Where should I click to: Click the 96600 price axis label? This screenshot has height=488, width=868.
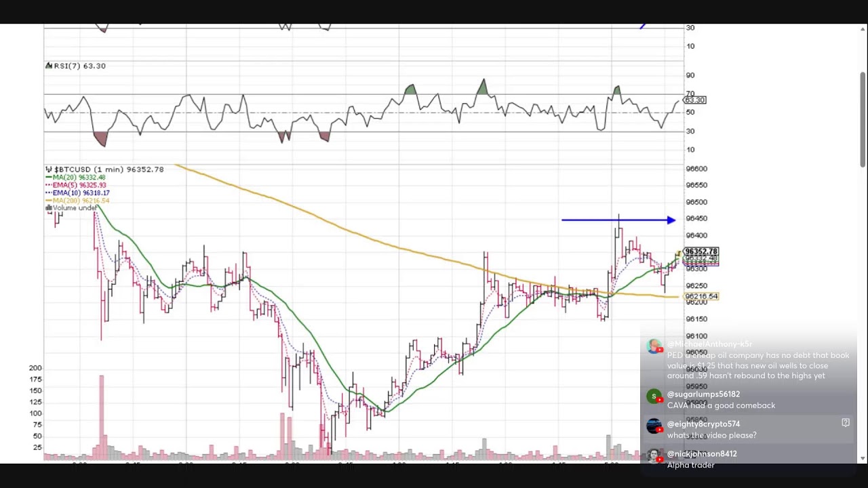click(696, 169)
